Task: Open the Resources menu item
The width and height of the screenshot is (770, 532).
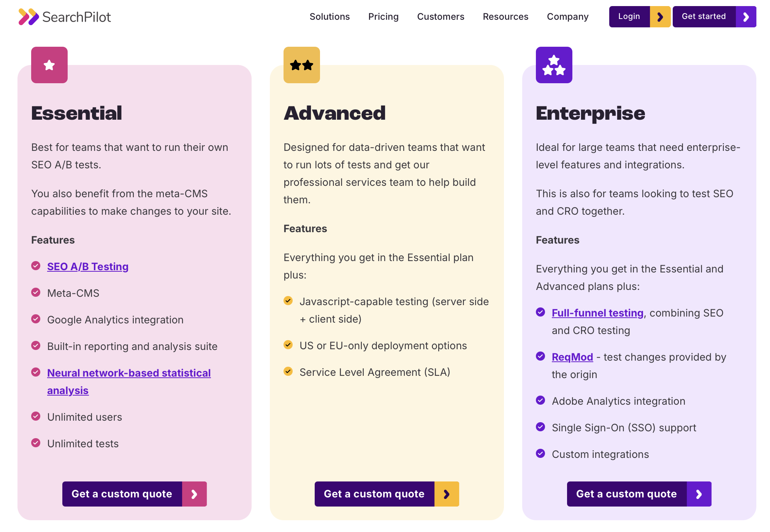Action: tap(505, 16)
